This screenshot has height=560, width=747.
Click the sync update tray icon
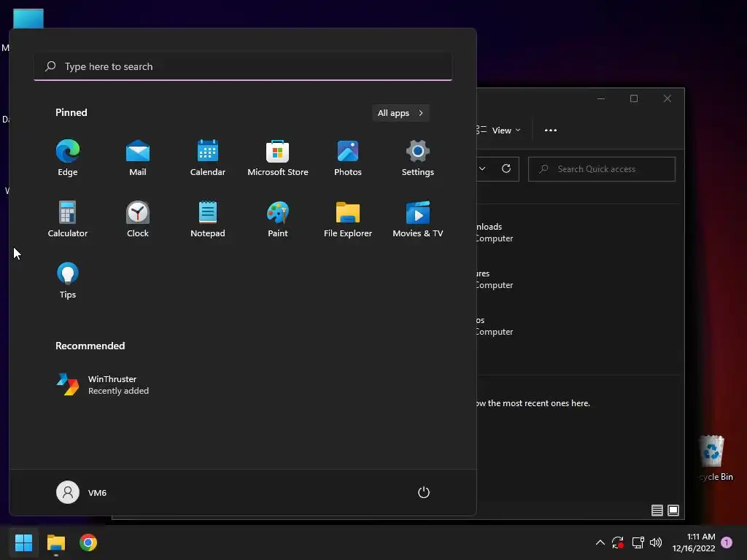[618, 542]
